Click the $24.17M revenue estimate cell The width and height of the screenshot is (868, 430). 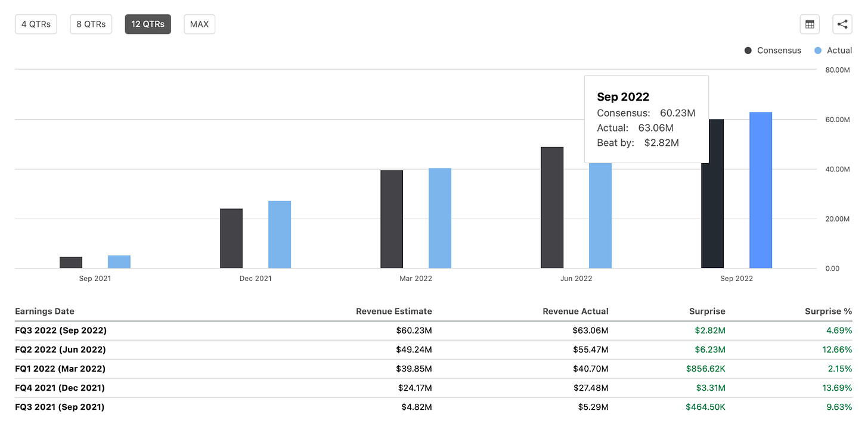click(x=415, y=388)
